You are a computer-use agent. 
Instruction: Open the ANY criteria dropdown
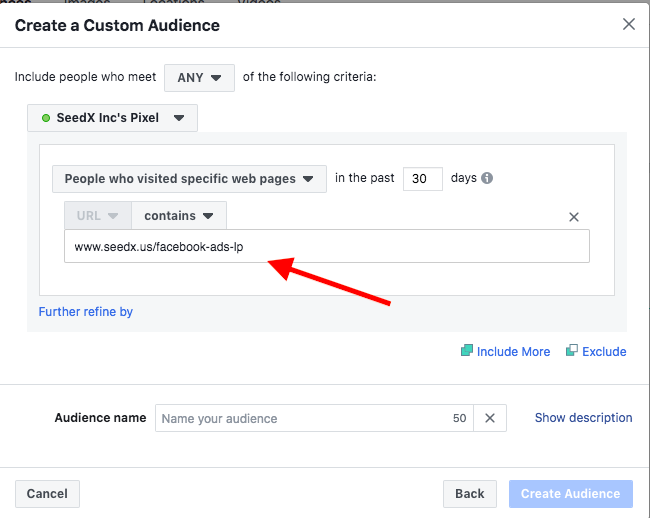pyautogui.click(x=199, y=77)
